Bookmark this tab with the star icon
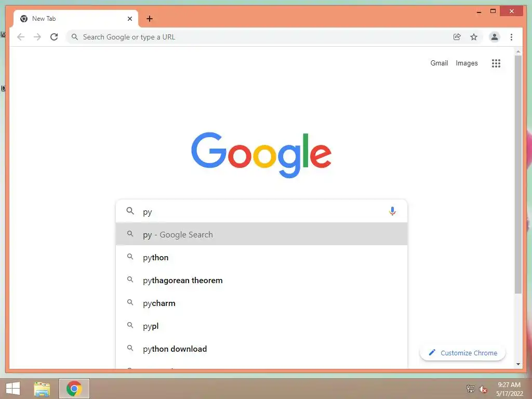 [x=474, y=37]
